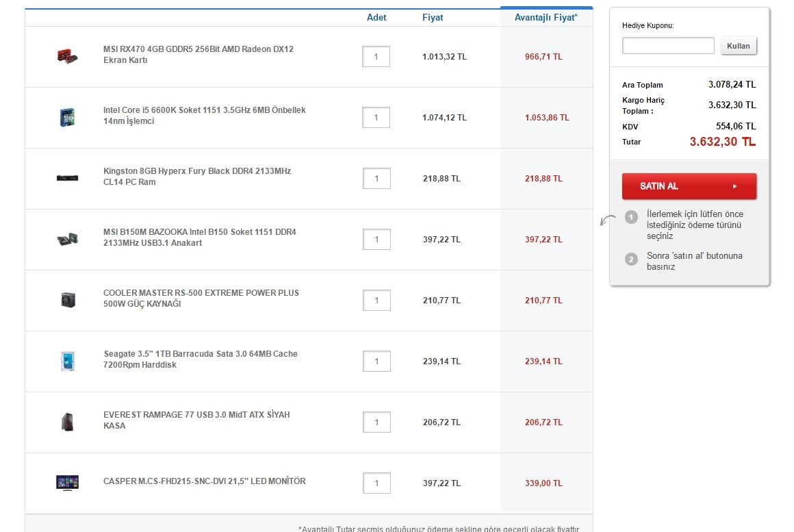The width and height of the screenshot is (794, 532).
Task: Click MSI B150M BAZOOKA product name
Action: [x=199, y=237]
